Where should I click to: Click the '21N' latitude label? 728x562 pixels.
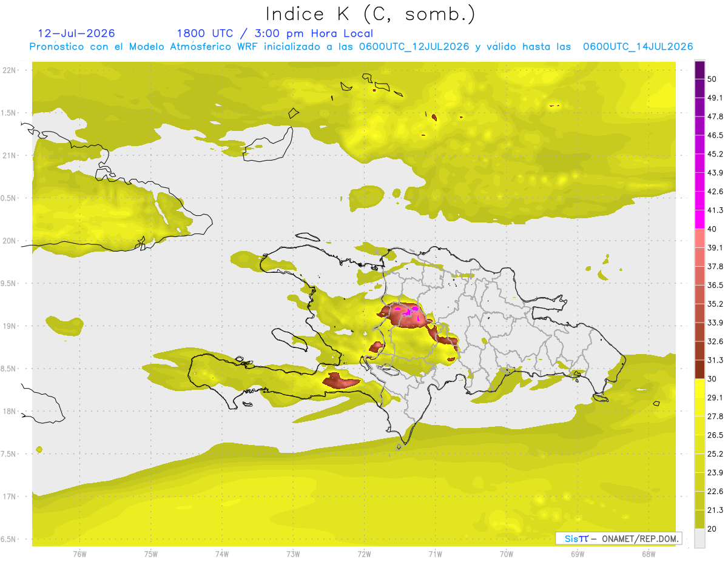point(10,155)
